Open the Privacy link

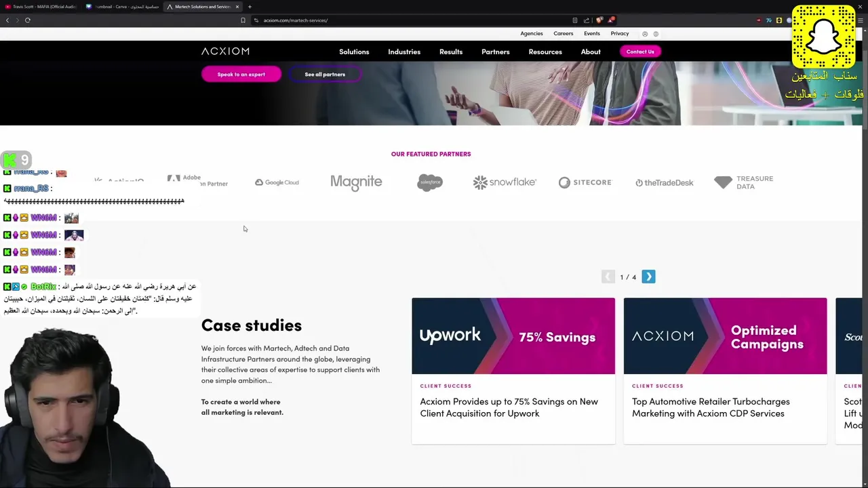620,33
